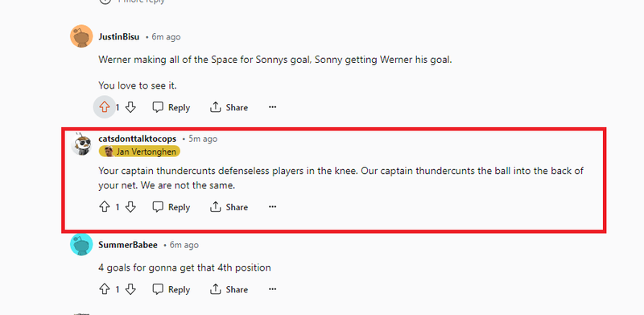
Task: Upvote JustinBisu's comment
Action: pos(105,107)
